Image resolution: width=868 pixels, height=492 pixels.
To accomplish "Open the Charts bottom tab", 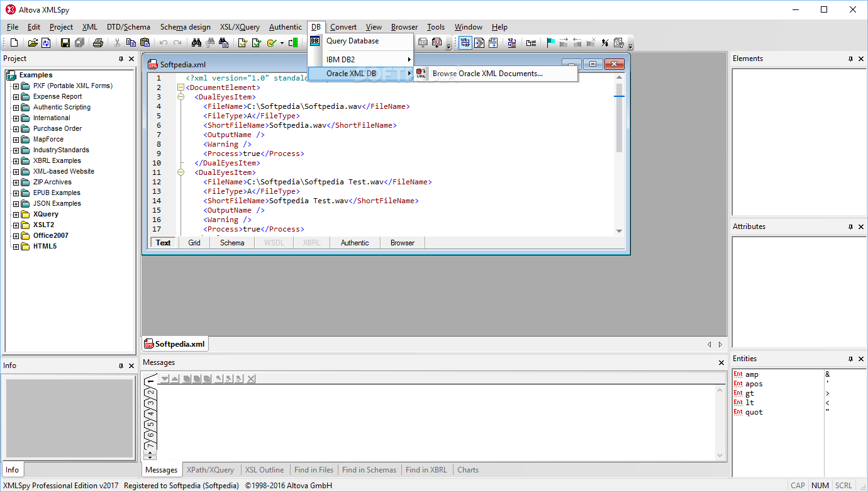I will pyautogui.click(x=468, y=470).
